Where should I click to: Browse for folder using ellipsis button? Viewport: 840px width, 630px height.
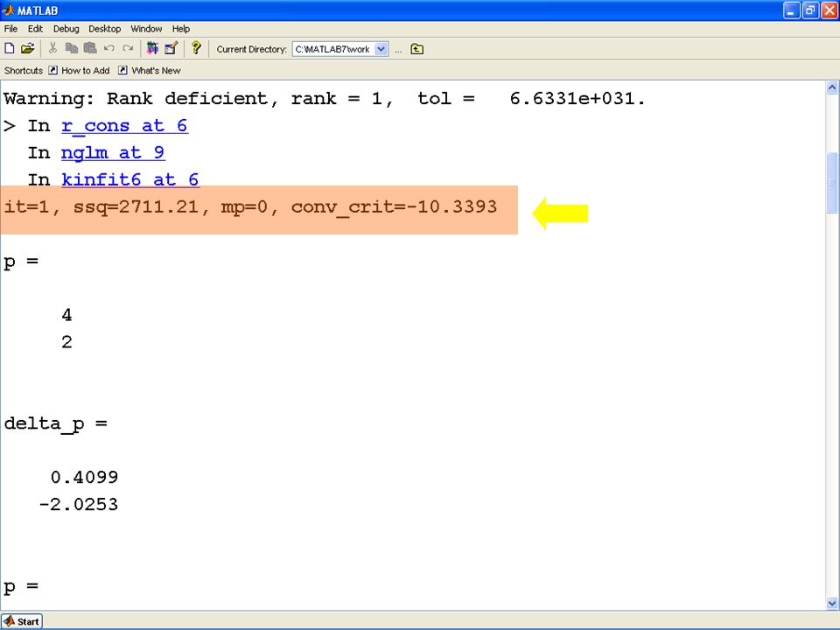click(398, 50)
